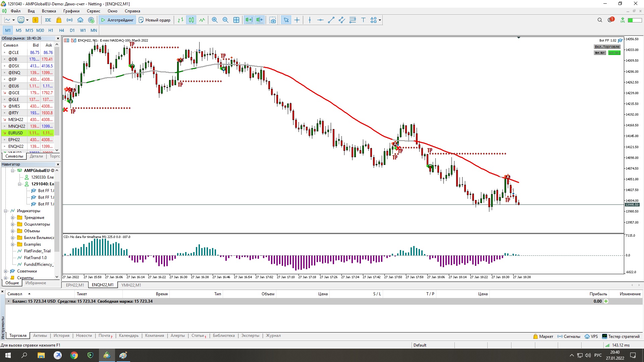644x362 pixels.
Task: Toggle the Вкл.Торговлю button on chart
Action: point(607,47)
